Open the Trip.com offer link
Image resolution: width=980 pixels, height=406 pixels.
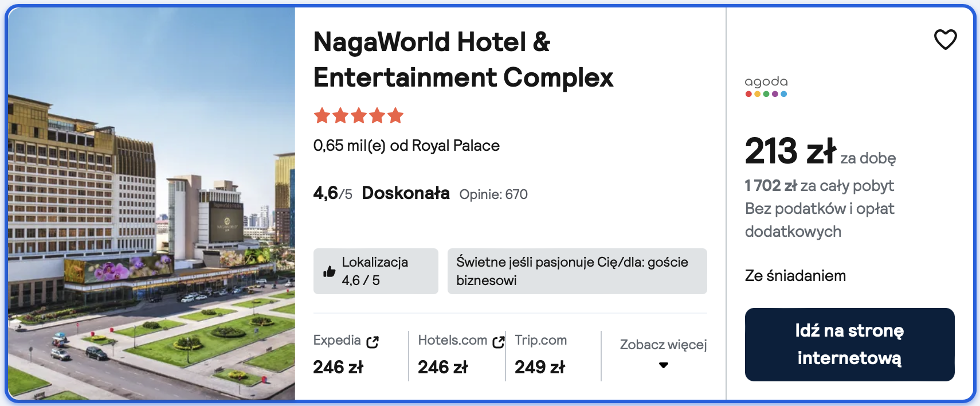click(x=540, y=340)
